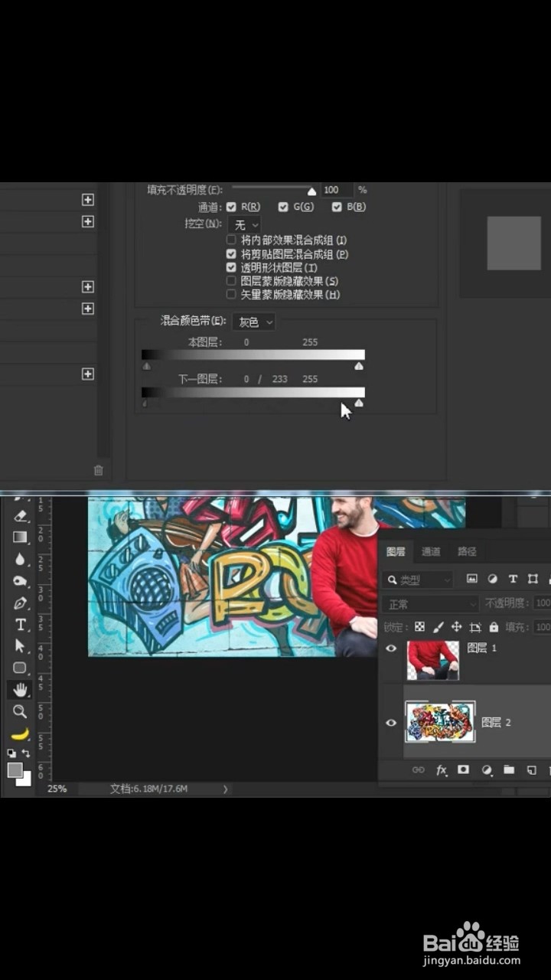This screenshot has height=980, width=551.
Task: Select the 图层 2 graffiti thumbnail
Action: point(440,722)
